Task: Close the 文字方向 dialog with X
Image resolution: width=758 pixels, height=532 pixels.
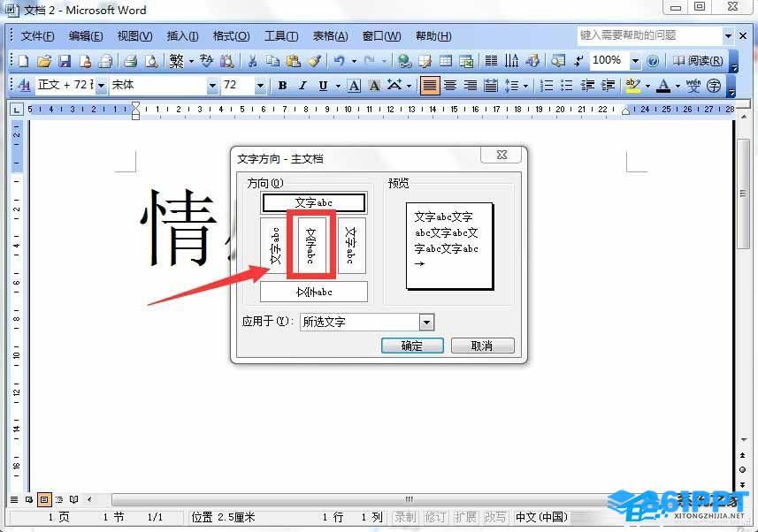Action: (502, 155)
